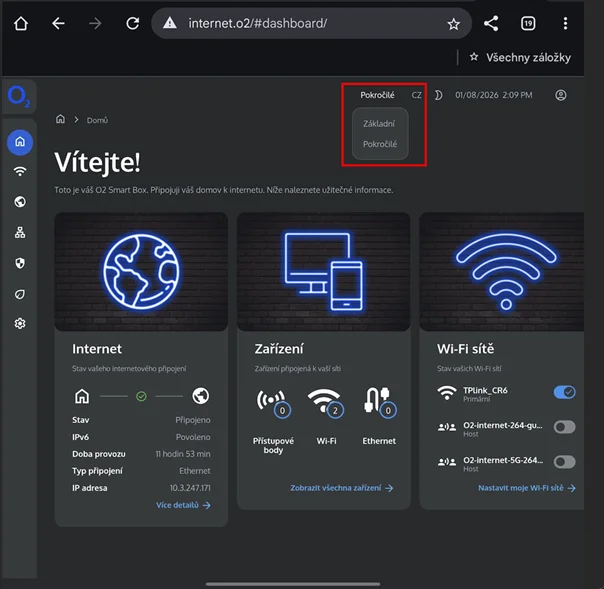Image resolution: width=604 pixels, height=589 pixels.
Task: Reload the page with refresh icon
Action: (x=133, y=23)
